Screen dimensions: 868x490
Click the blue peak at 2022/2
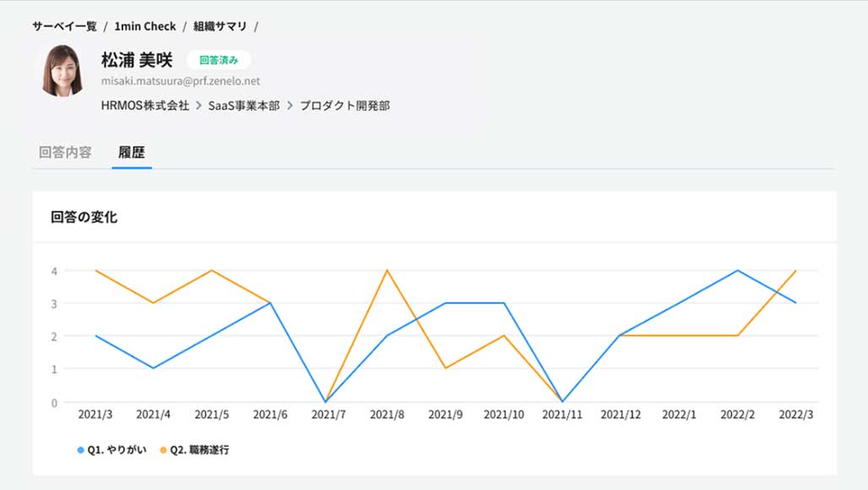(x=738, y=270)
